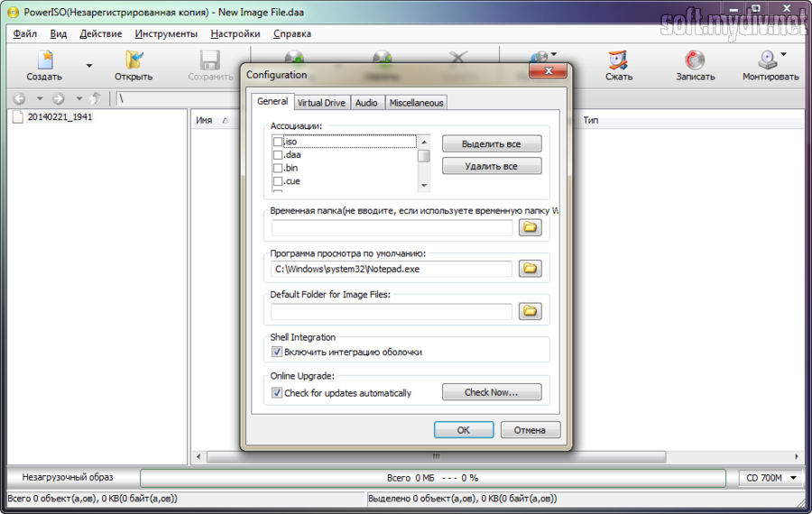Open the Forward history dropdown arrow
Screen dimensions: 812x514
78,98
